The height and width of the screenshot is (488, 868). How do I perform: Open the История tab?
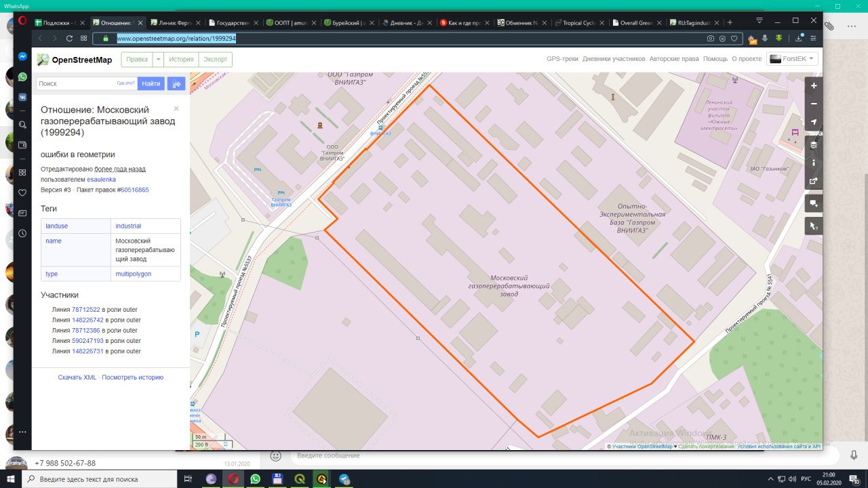(x=181, y=60)
